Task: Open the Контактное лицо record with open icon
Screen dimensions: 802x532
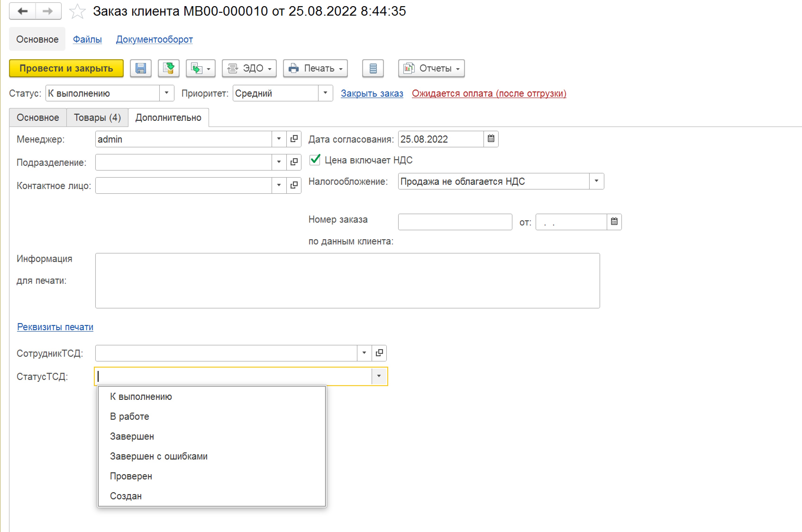Action: (294, 185)
